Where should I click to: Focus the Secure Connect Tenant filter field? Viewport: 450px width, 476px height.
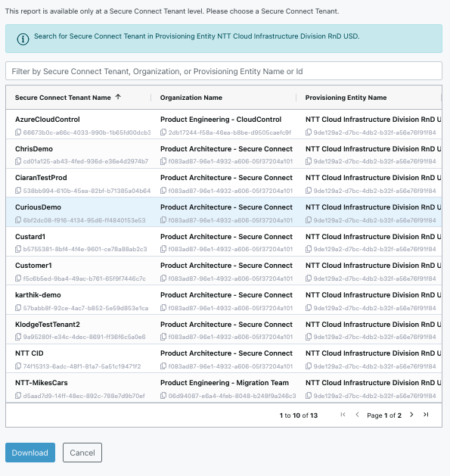tap(224, 71)
